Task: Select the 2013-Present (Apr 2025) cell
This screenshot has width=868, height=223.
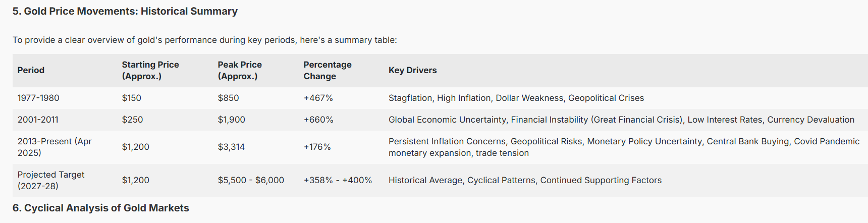Action: [55, 147]
